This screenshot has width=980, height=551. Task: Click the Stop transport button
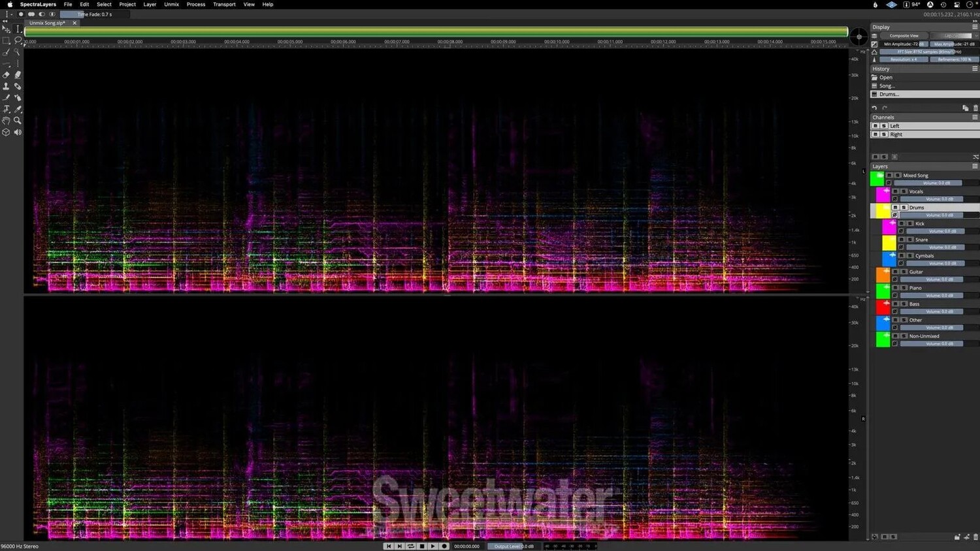[x=422, y=546]
